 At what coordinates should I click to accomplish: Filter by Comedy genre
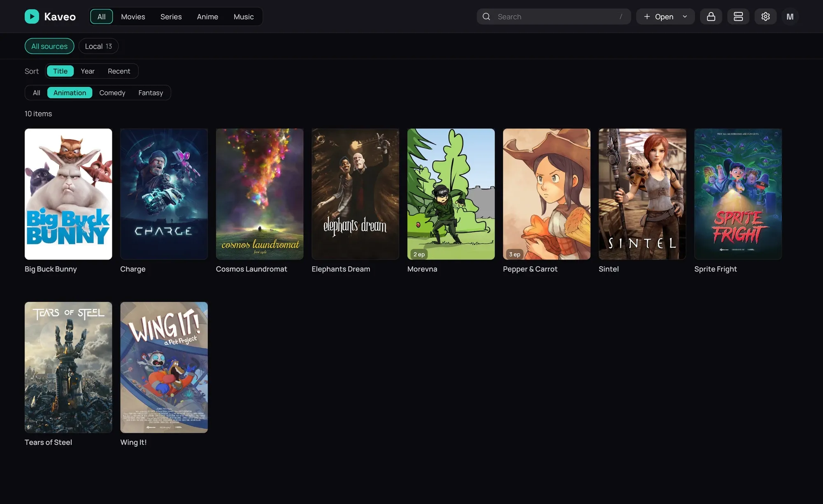[112, 93]
